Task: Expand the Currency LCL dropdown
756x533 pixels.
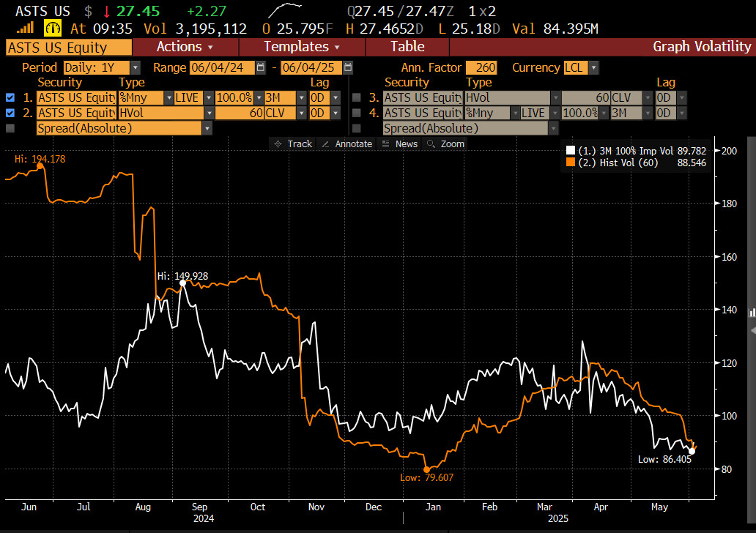Action: pos(593,67)
